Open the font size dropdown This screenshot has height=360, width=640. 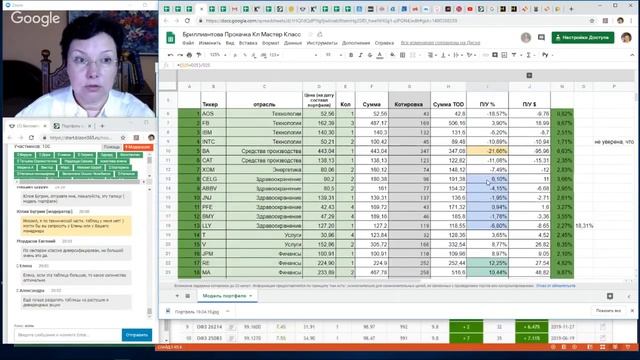333,55
